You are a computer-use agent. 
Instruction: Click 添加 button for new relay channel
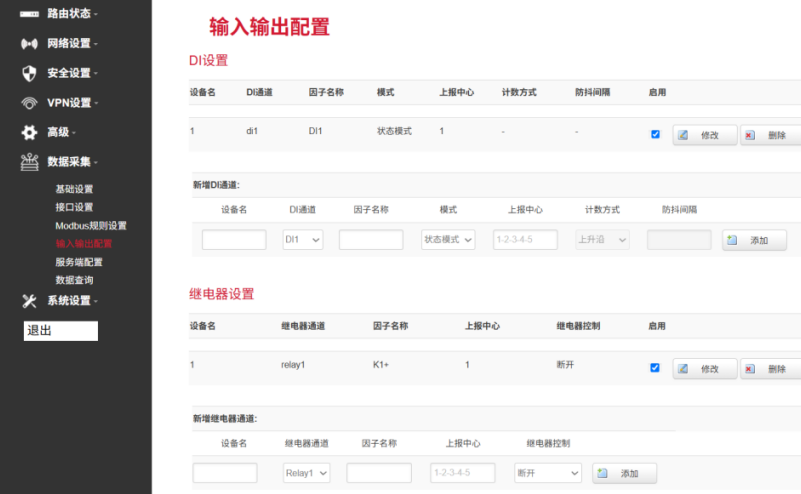(624, 473)
